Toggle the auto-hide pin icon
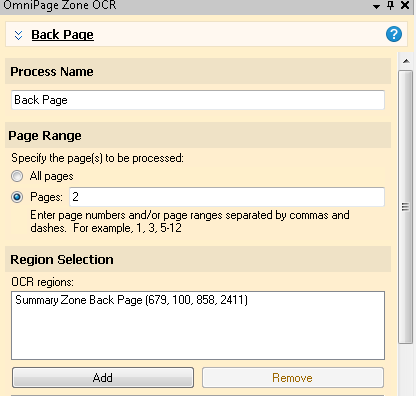Viewport: 416px width, 396px height. tap(391, 5)
